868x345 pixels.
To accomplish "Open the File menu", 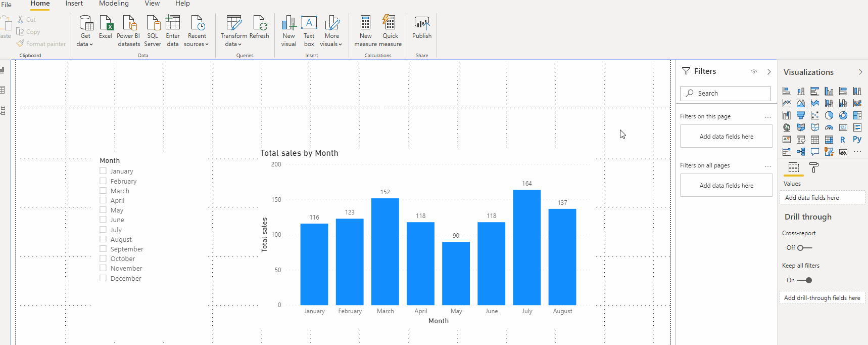I will coord(6,5).
